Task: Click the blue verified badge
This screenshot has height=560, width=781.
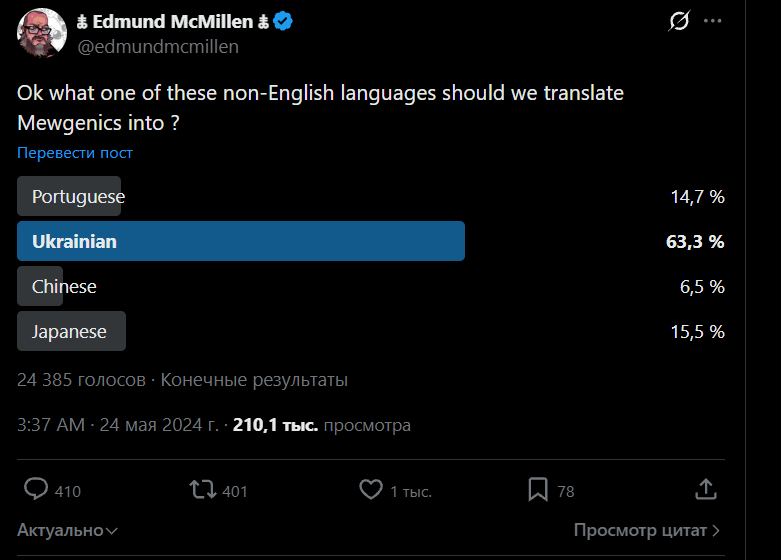Action: (283, 22)
